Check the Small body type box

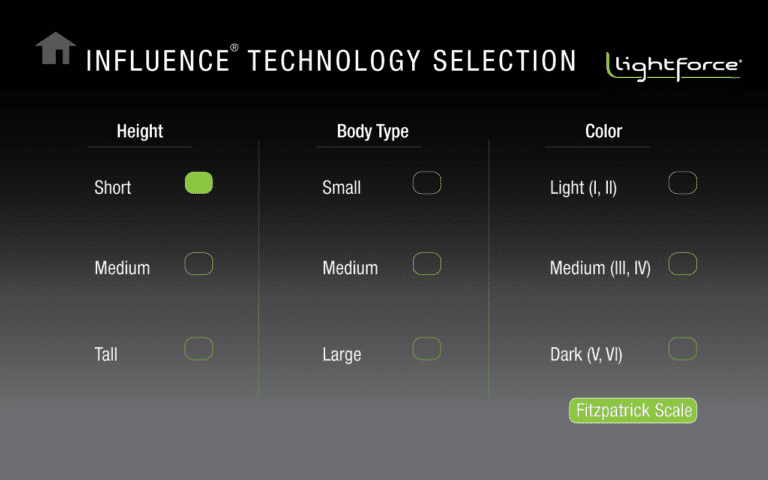coord(427,183)
